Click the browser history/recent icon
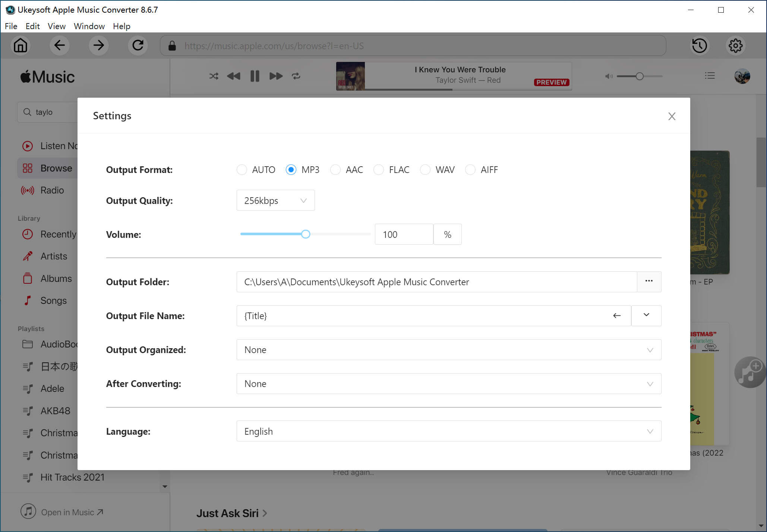This screenshot has height=532, width=767. pyautogui.click(x=700, y=45)
